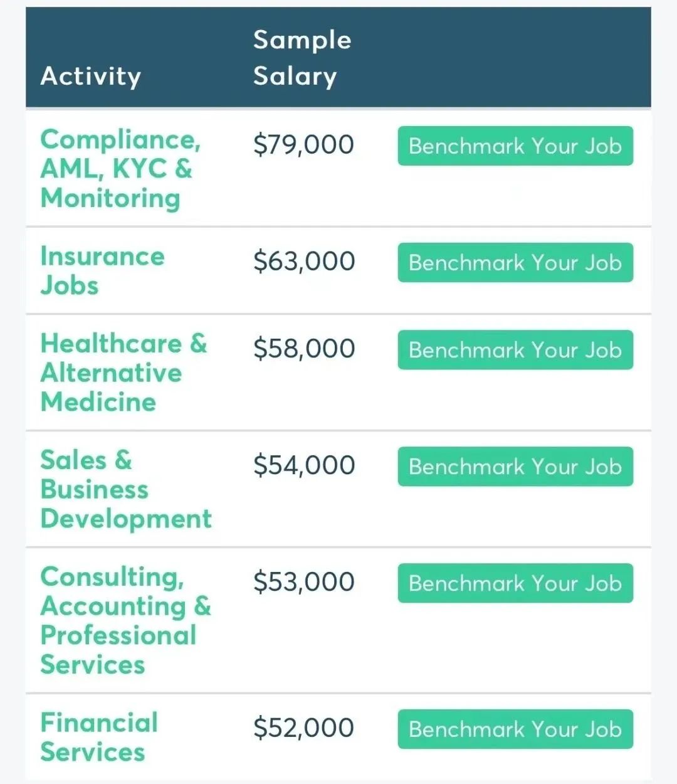Viewport: 677px width, 784px height.
Task: Select the $52,000 salary amount
Action: point(303,728)
